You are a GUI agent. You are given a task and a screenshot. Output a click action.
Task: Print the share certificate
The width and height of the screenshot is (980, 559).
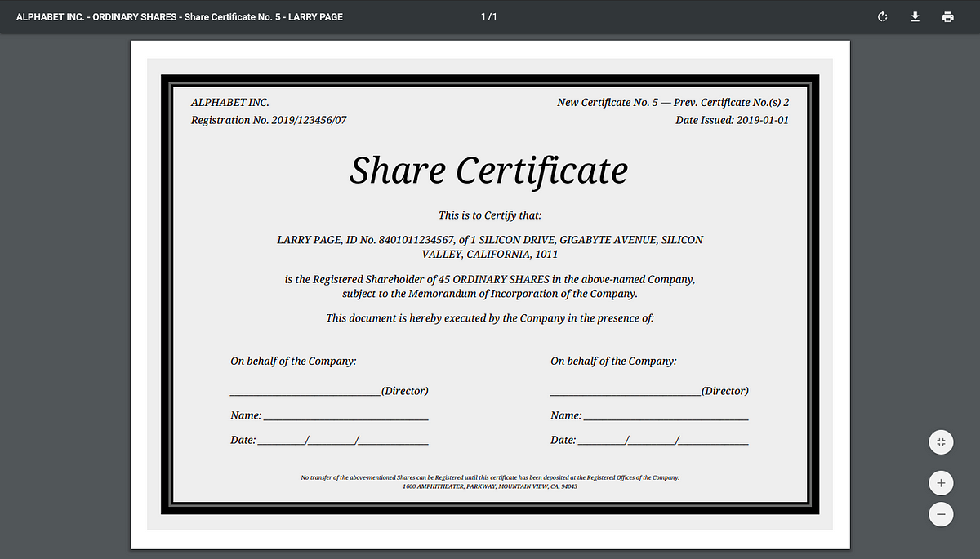point(947,16)
